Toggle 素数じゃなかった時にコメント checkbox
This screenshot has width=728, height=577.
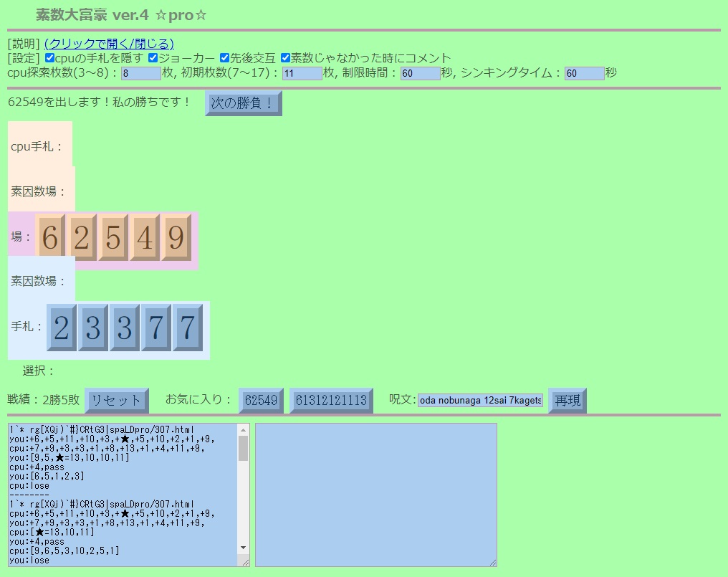pyautogui.click(x=285, y=58)
